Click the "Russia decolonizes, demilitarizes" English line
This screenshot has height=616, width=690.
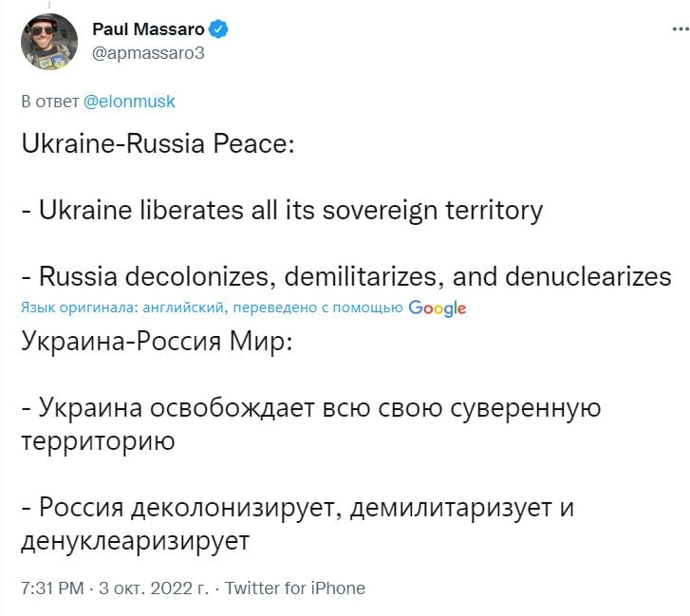[346, 276]
